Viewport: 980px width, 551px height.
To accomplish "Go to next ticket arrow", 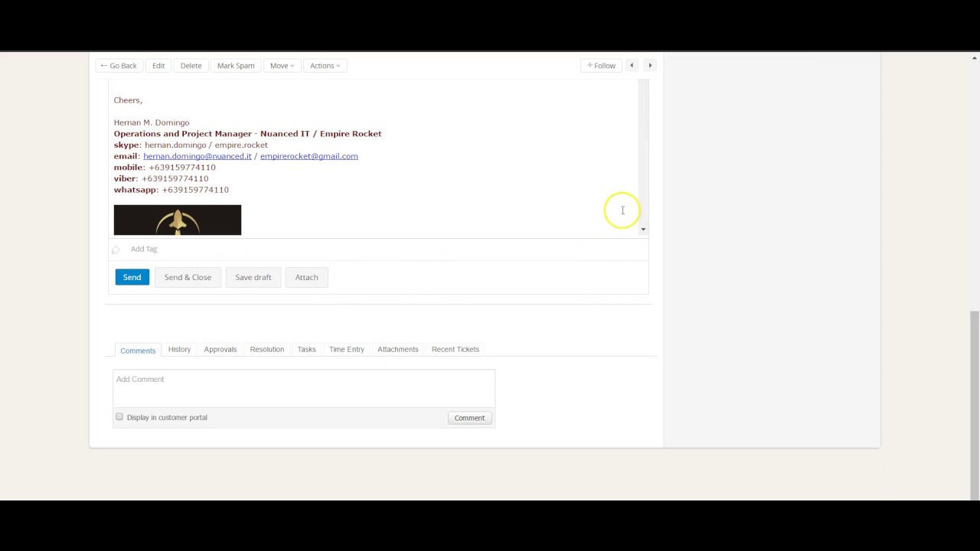I will tap(650, 66).
